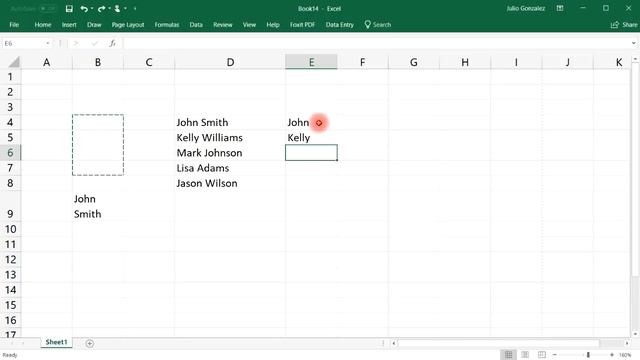This screenshot has height=360, width=640.
Task: Click cell containing Mark Johnson
Action: (230, 153)
